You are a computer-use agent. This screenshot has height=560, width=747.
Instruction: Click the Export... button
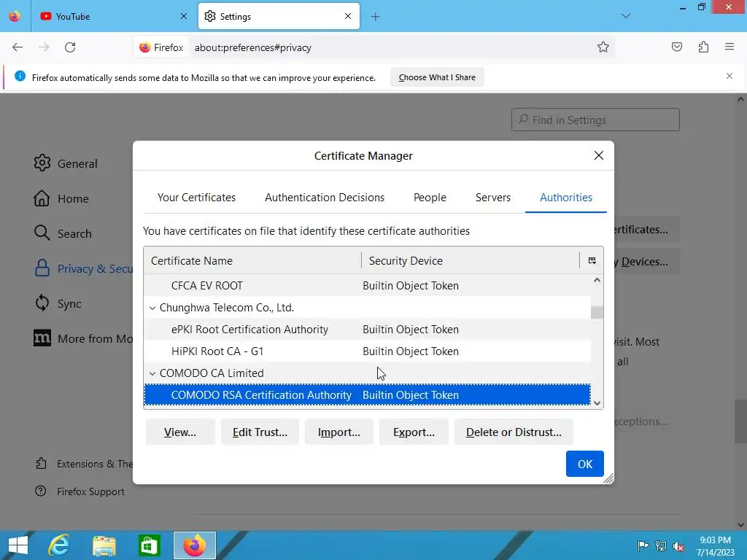click(414, 432)
